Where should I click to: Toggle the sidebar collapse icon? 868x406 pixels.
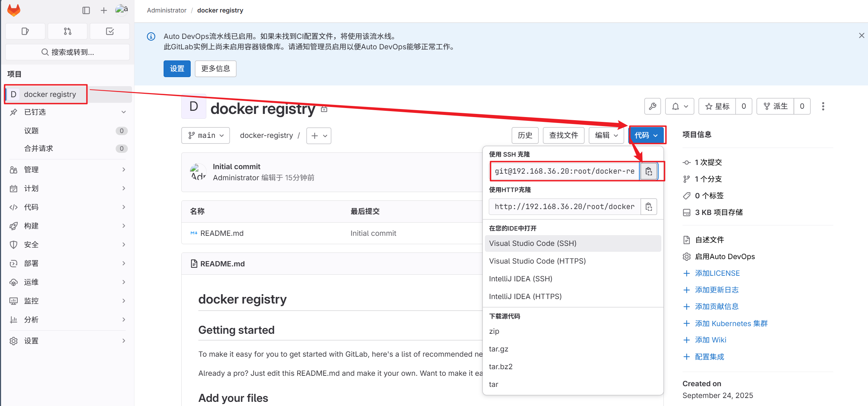[86, 10]
